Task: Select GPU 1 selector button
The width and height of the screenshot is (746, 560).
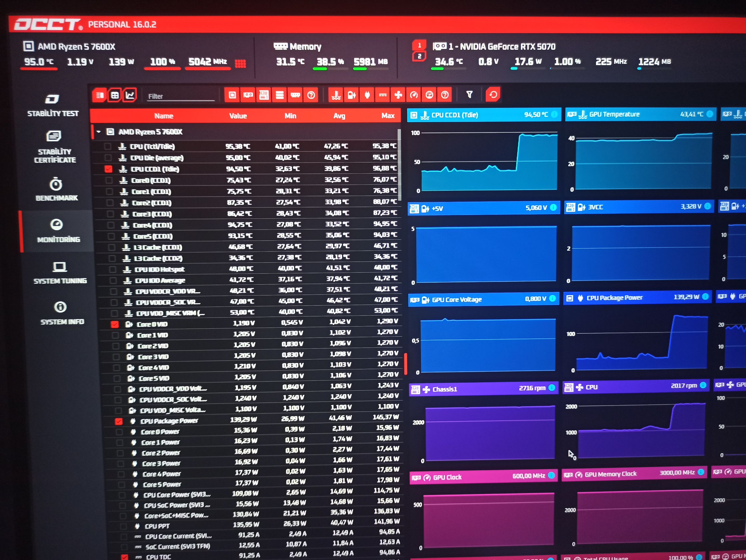Action: (x=419, y=45)
